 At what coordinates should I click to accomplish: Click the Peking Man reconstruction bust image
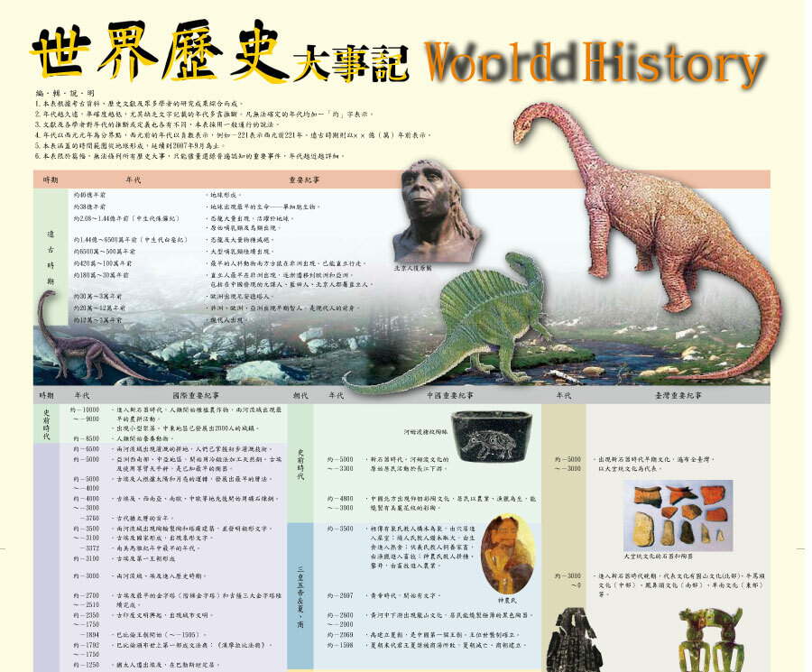[436, 212]
